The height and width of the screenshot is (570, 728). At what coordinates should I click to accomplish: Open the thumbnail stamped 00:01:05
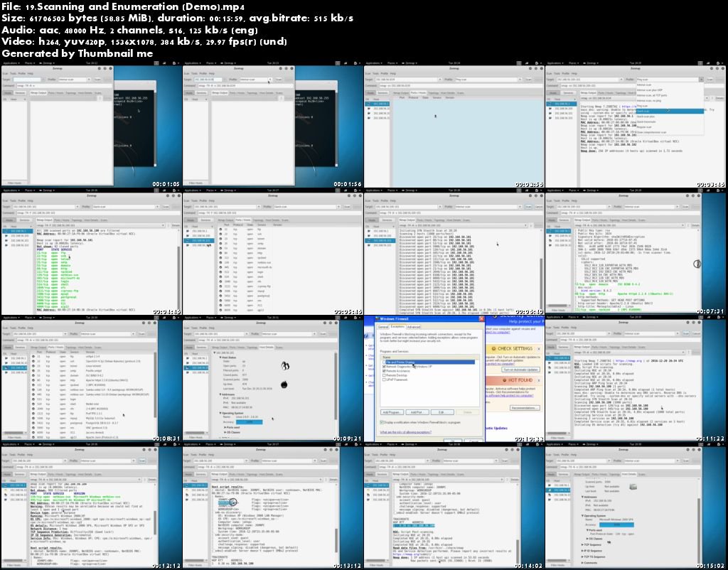tap(92, 124)
